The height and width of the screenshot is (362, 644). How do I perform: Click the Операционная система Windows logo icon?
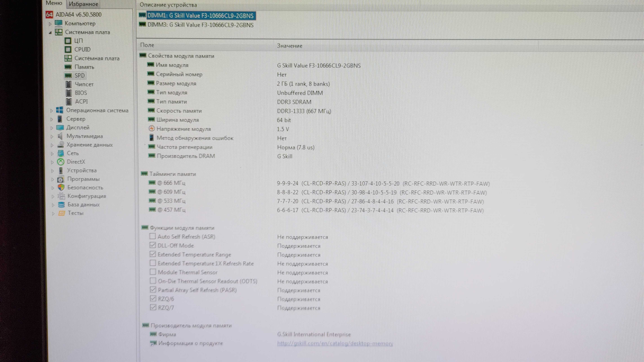[60, 110]
